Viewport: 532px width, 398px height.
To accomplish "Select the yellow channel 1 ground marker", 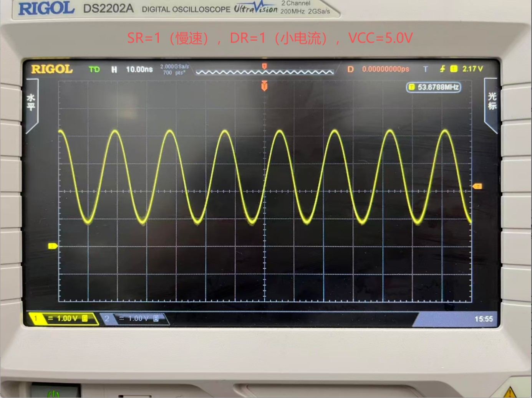I will pyautogui.click(x=53, y=246).
